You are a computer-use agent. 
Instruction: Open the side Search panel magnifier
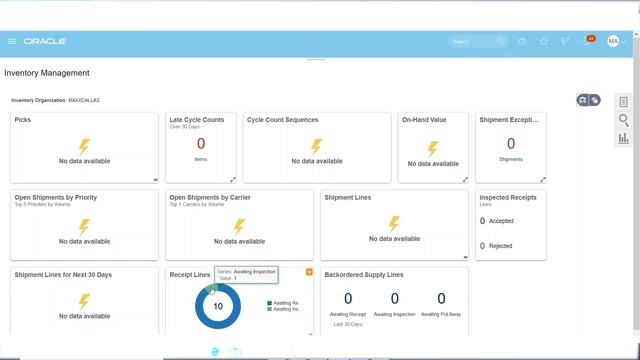pyautogui.click(x=624, y=120)
